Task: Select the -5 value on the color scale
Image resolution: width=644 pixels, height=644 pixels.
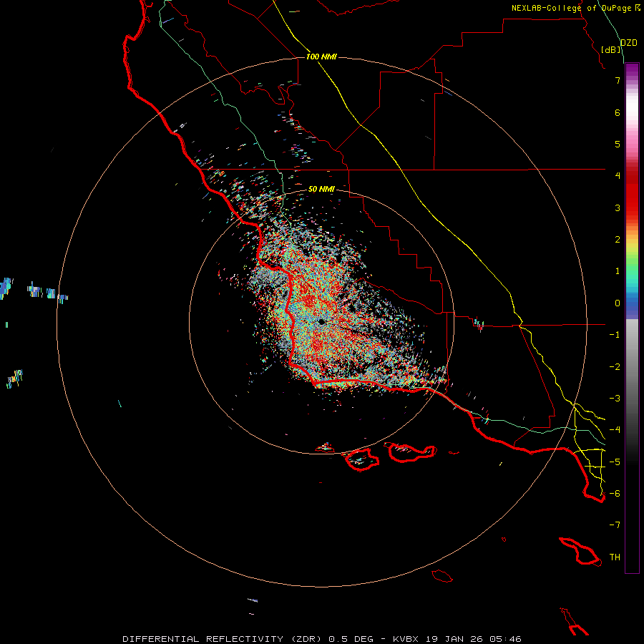Action: click(x=615, y=462)
